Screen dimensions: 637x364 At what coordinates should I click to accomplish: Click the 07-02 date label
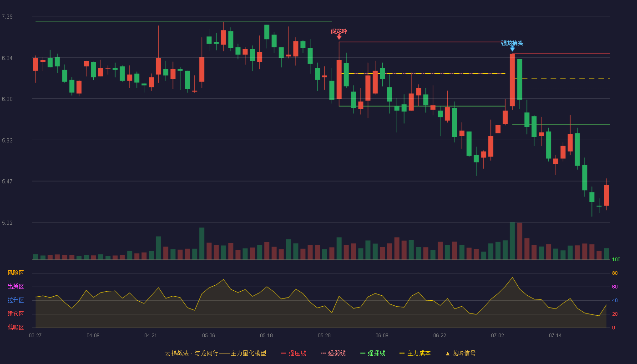click(x=497, y=335)
